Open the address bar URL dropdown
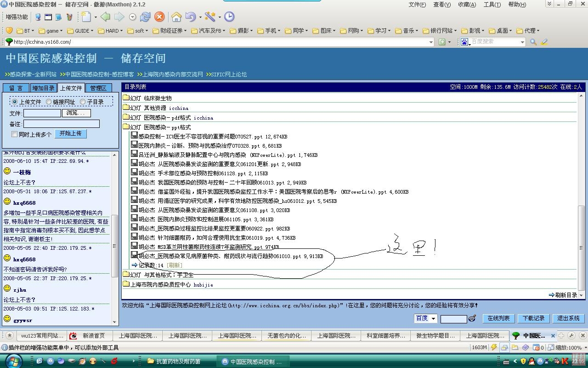The height and width of the screenshot is (368, 588). pos(431,42)
